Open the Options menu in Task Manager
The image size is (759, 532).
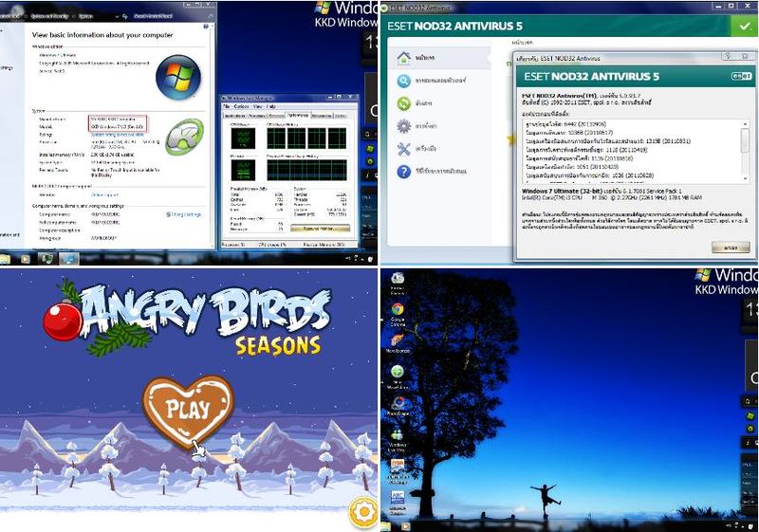[x=241, y=106]
